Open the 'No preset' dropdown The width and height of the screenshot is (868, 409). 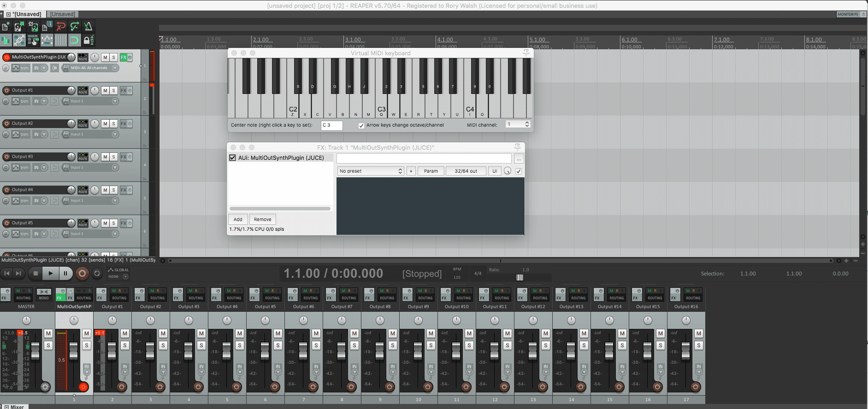[x=371, y=171]
